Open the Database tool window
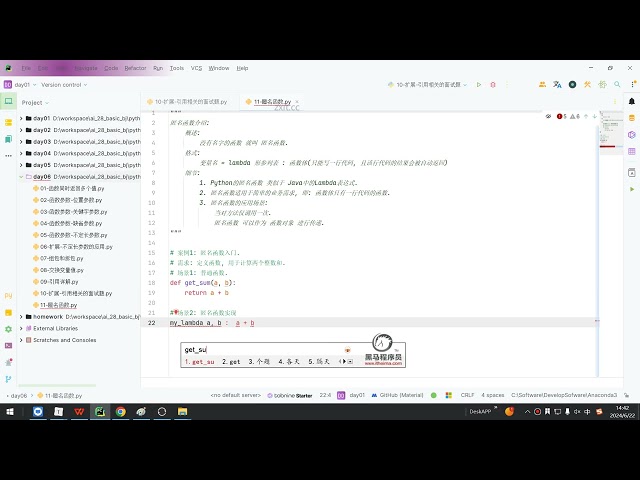Viewport: 640px width, 480px height. pyautogui.click(x=632, y=118)
